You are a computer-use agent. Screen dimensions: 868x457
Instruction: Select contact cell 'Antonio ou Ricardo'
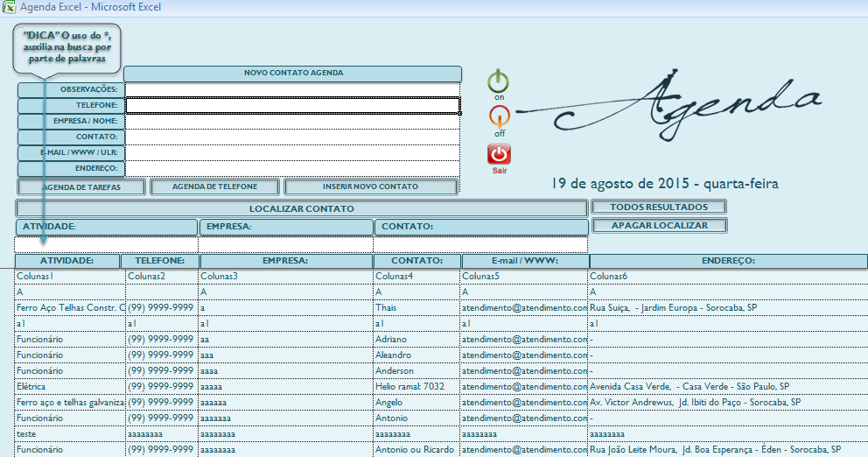[416, 450]
